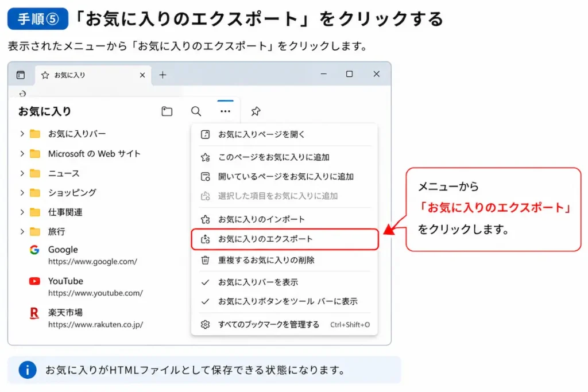Open the three-dot more options button
This screenshot has width=588, height=392.
coord(225,111)
